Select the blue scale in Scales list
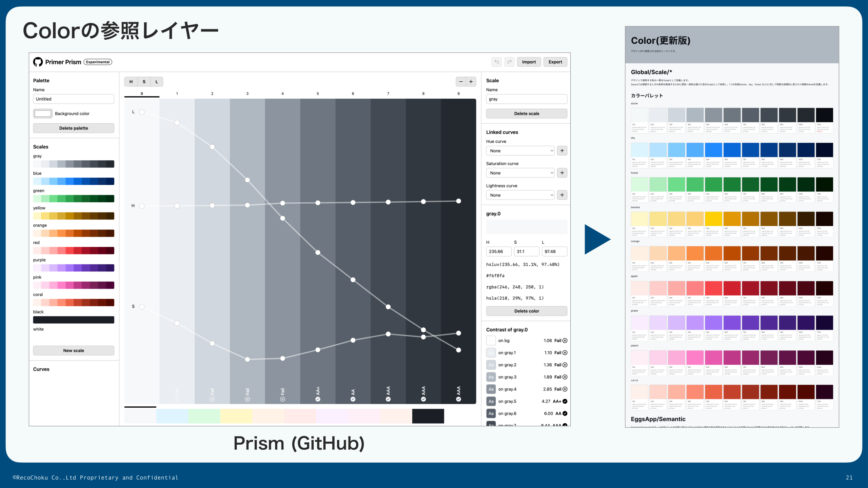 (x=74, y=181)
